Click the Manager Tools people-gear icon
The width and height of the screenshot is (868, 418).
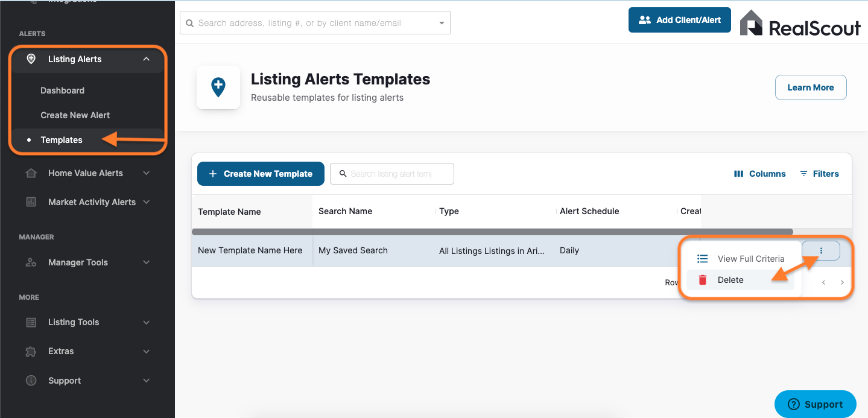click(31, 262)
